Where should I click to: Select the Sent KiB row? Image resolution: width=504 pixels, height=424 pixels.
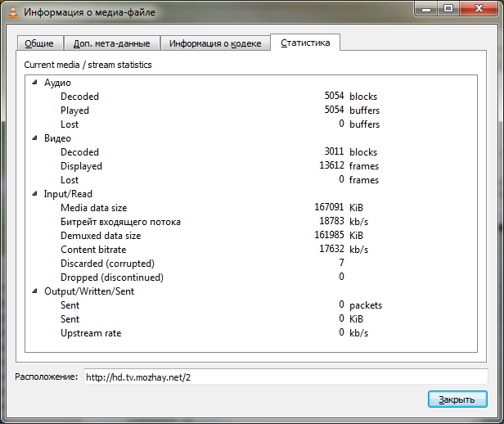click(250, 319)
